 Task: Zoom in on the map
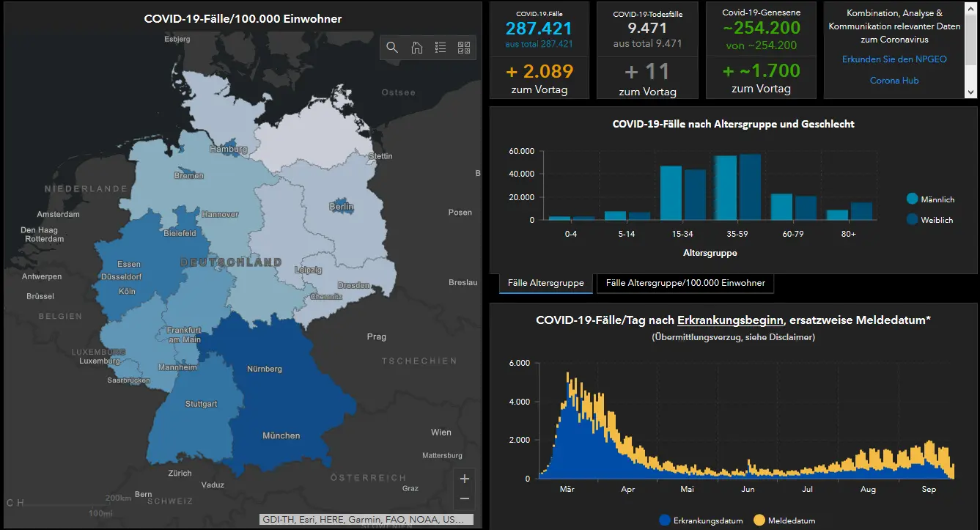pos(464,479)
